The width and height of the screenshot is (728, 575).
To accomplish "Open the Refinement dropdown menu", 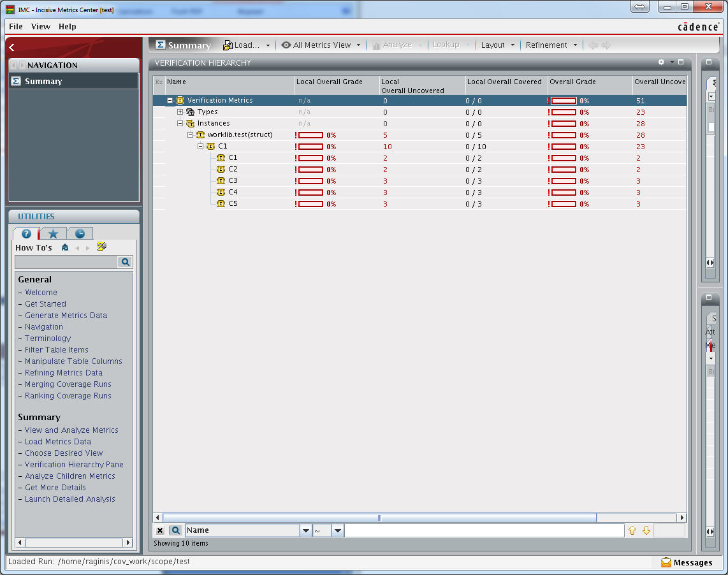I will pyautogui.click(x=551, y=45).
